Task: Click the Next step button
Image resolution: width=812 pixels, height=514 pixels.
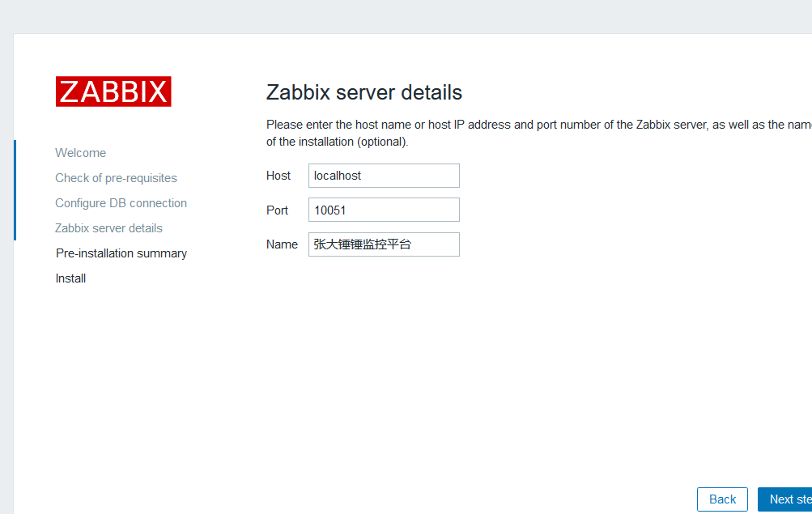Action: (x=789, y=499)
